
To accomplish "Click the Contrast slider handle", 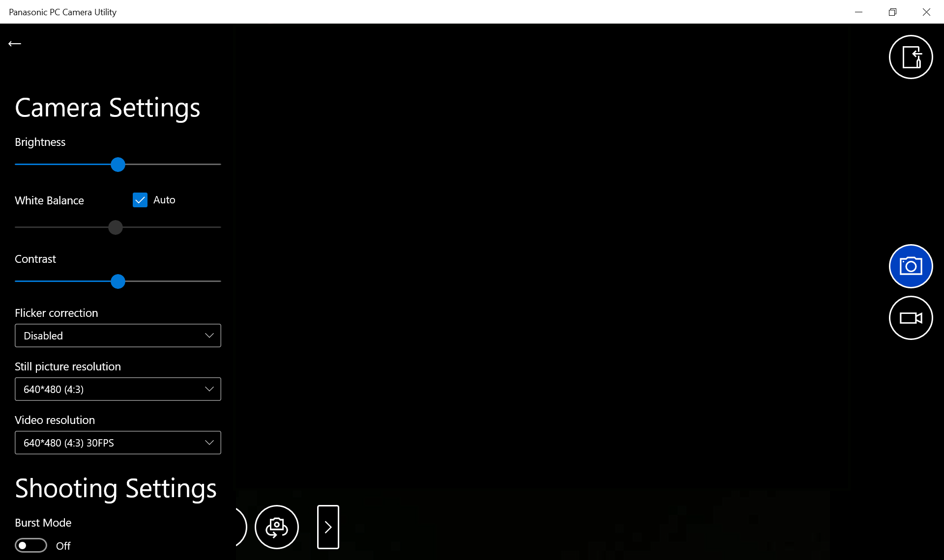I will pos(118,281).
